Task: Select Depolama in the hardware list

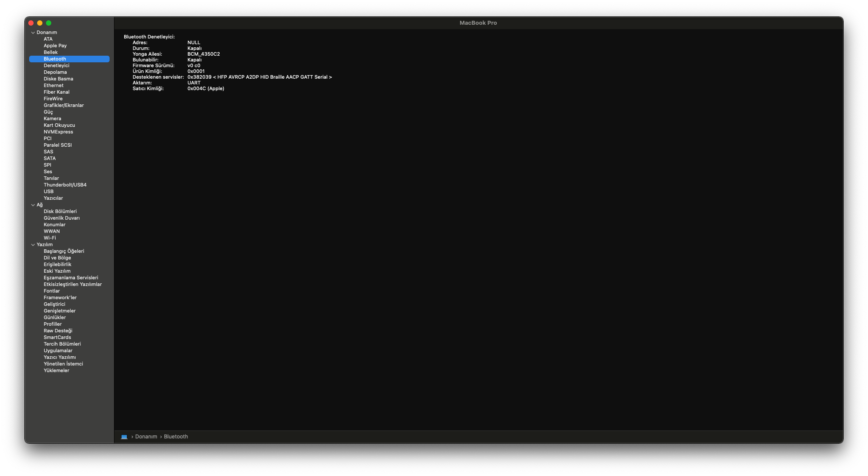Action: (x=55, y=72)
